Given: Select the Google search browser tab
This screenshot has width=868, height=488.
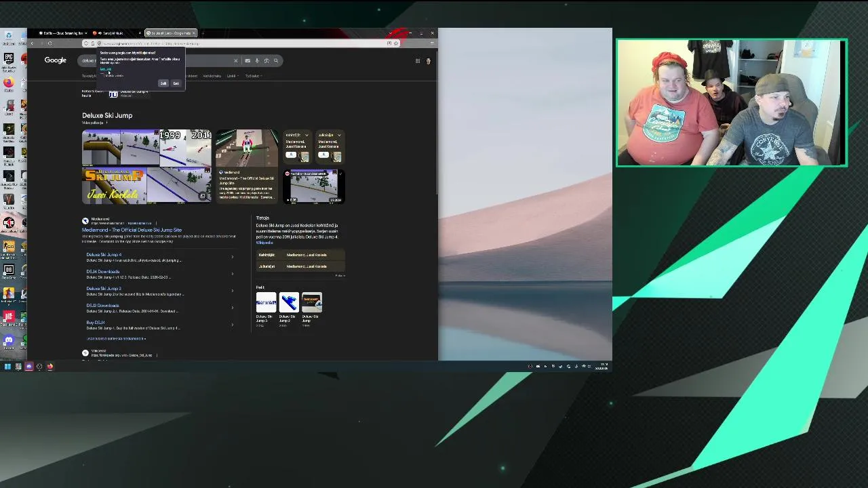Looking at the screenshot, I should coord(171,33).
